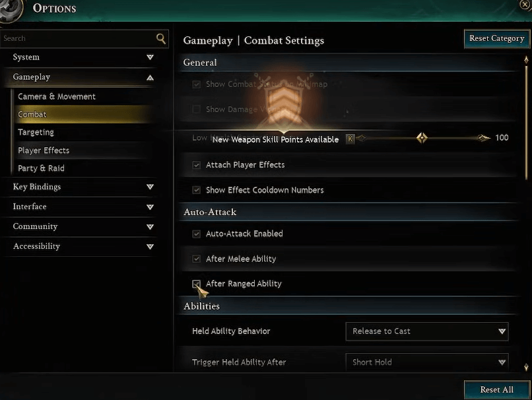Open the Held Ability Behavior dropdown

pos(426,331)
